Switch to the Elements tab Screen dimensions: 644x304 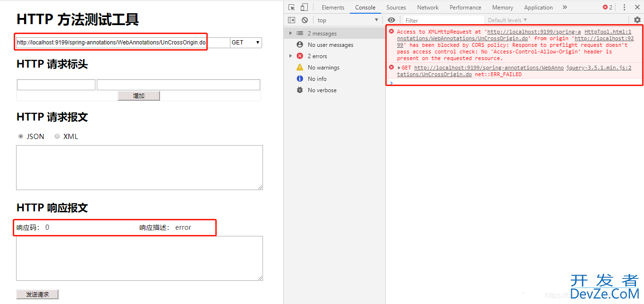tap(333, 7)
